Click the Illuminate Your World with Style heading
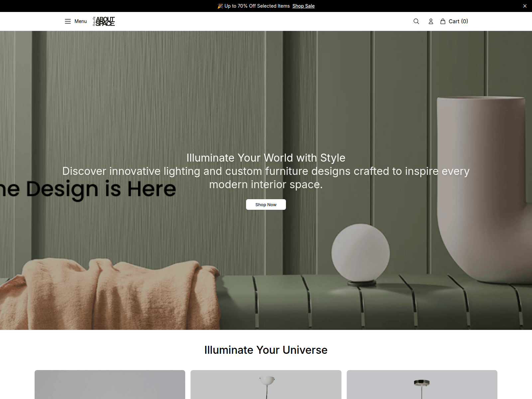 point(266,158)
